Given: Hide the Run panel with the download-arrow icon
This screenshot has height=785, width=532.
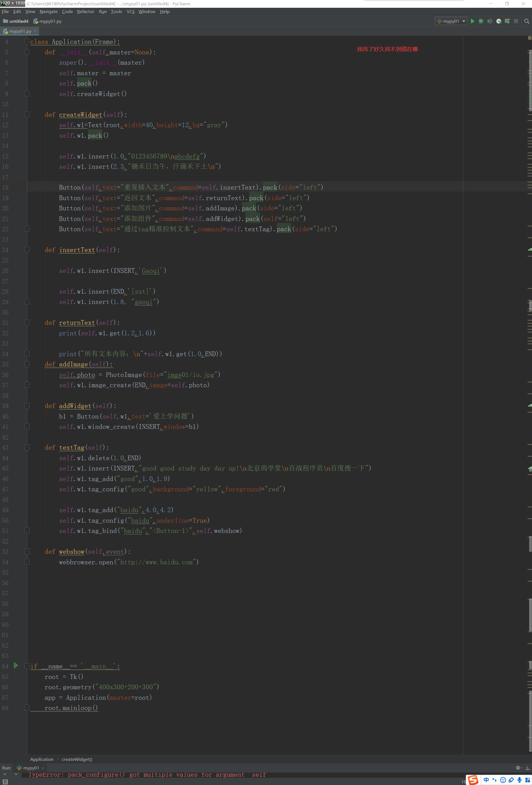Looking at the screenshot, I should tap(528, 768).
